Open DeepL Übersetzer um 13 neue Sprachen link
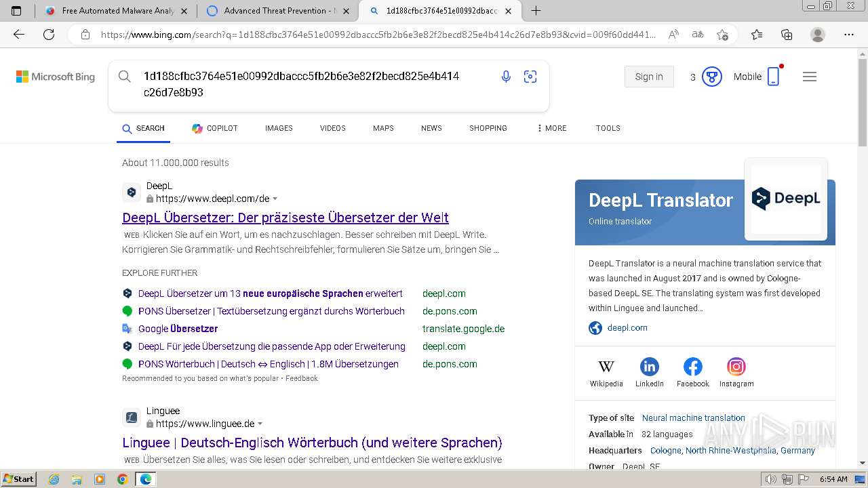Screen dimensions: 868x488 (x=271, y=293)
